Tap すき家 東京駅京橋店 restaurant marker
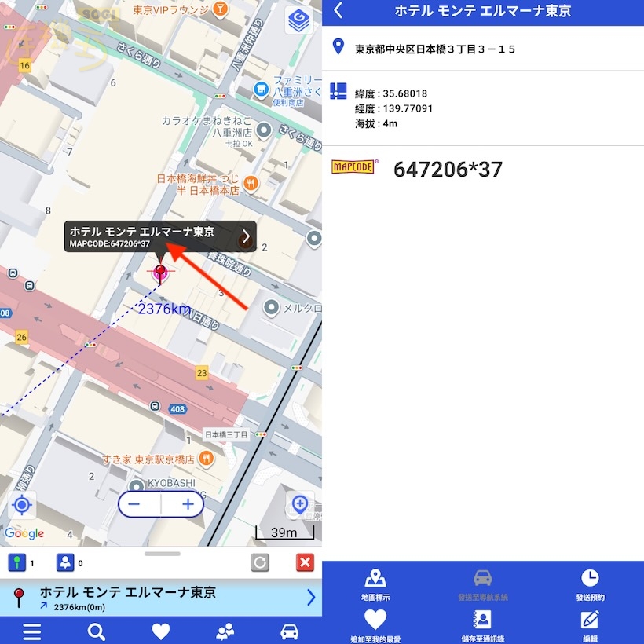The width and height of the screenshot is (644, 644). point(207,459)
